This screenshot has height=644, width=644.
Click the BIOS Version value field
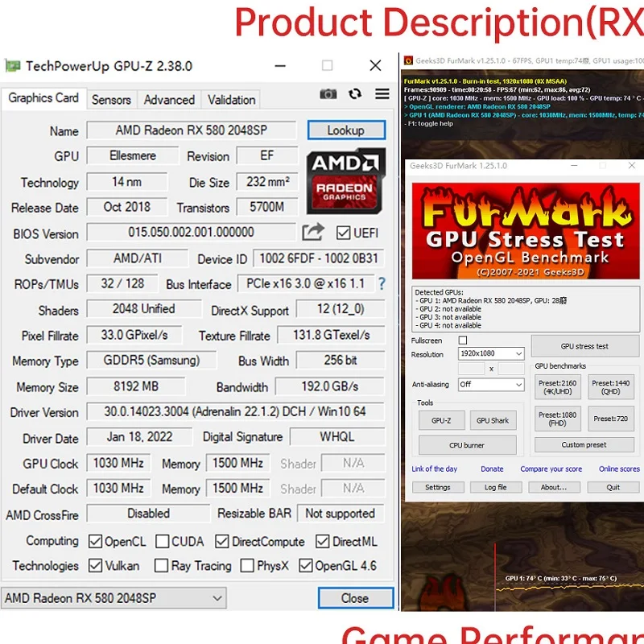point(192,233)
